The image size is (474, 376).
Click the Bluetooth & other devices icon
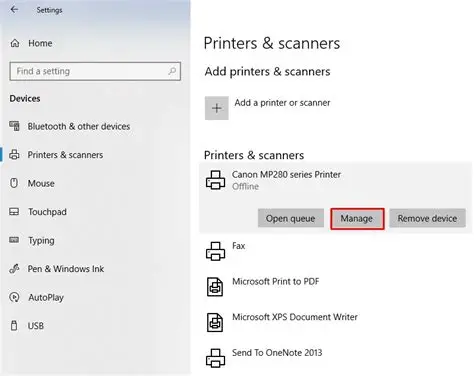[x=14, y=126]
